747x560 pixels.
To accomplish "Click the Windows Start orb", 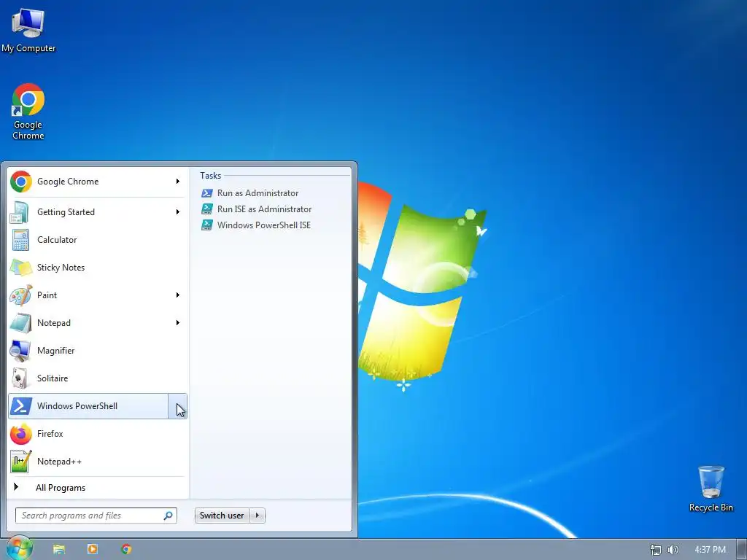I will (x=19, y=548).
